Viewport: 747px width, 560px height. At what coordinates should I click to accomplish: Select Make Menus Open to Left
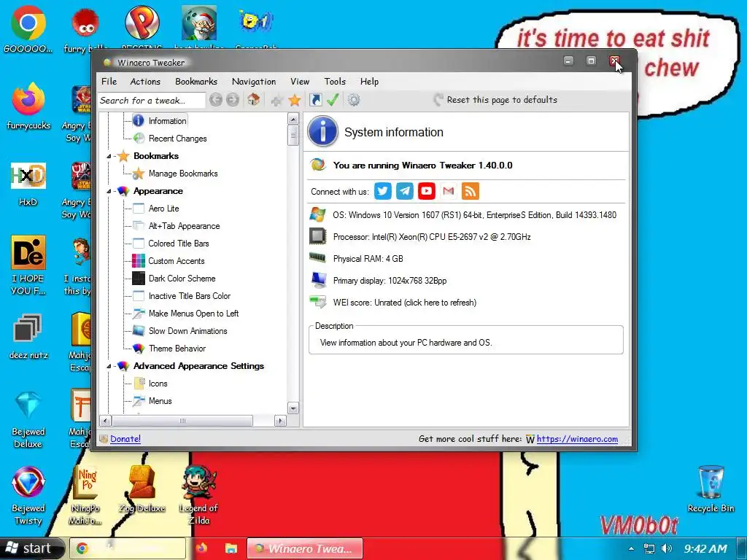pyautogui.click(x=193, y=314)
